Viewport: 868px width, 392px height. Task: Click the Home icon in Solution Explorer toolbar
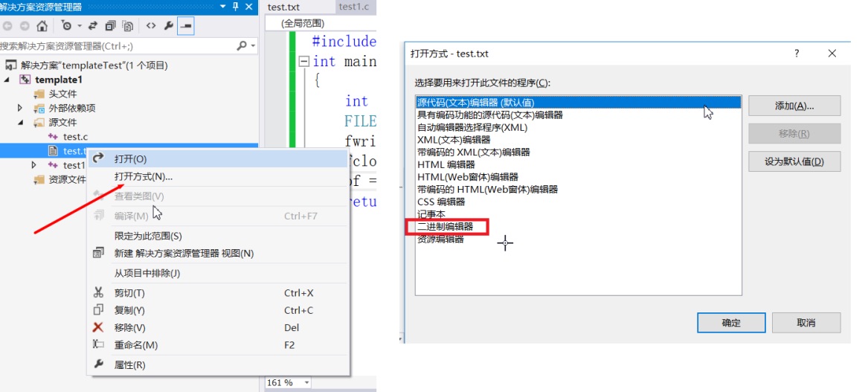tap(42, 26)
